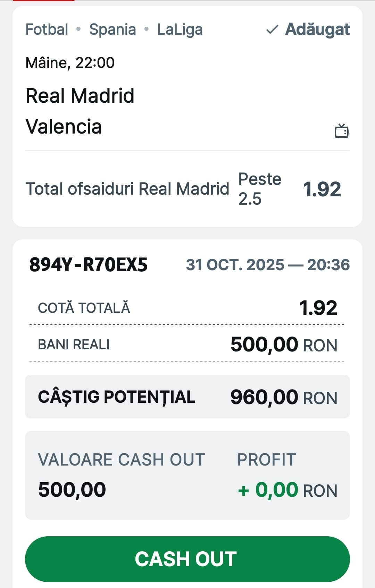Click the PROFIT + 0,00 RON value
Screen dimensions: 375x588
287,490
